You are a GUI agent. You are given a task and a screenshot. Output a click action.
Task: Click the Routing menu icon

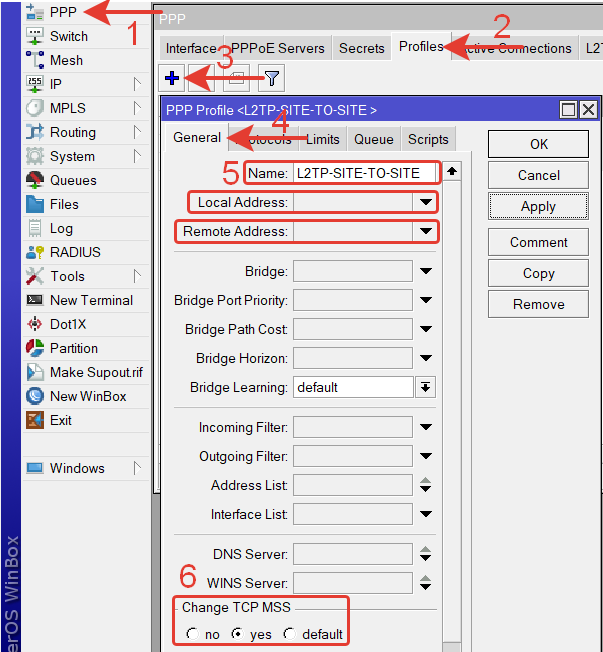coord(35,132)
